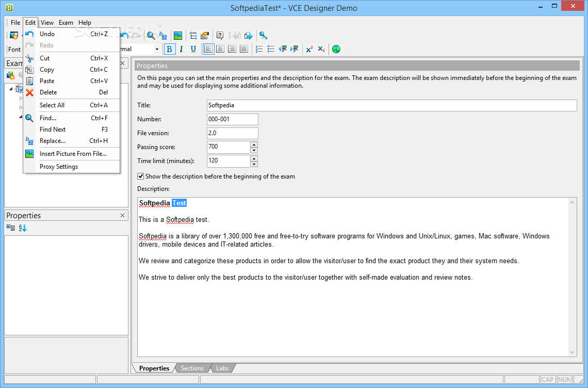Toggle bold formatting

[x=170, y=49]
